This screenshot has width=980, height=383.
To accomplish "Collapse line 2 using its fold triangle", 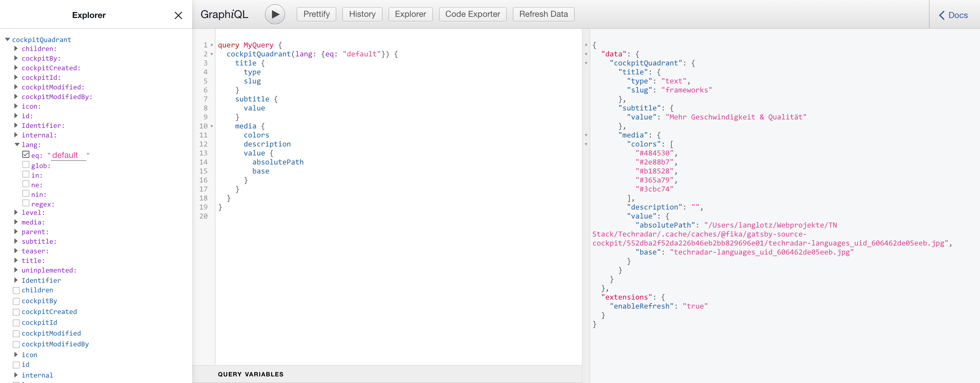I will coord(212,54).
